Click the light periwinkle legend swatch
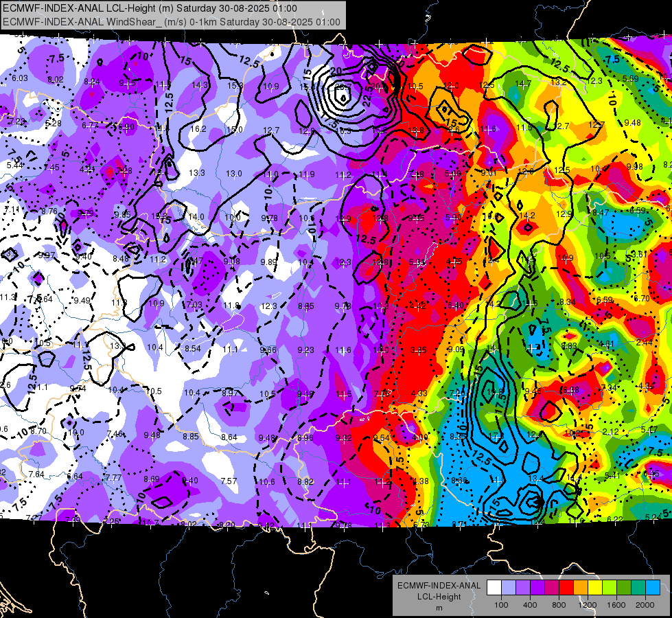 [509, 588]
